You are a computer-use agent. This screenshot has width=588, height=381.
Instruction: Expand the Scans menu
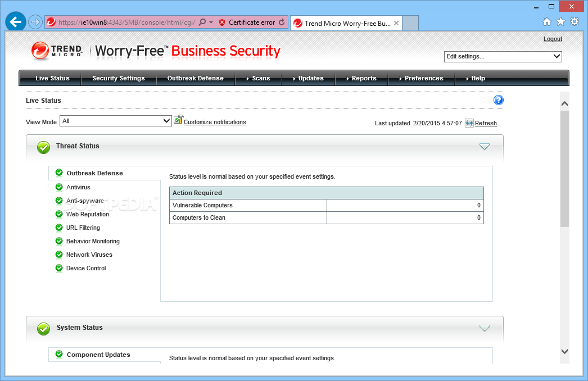(x=259, y=78)
